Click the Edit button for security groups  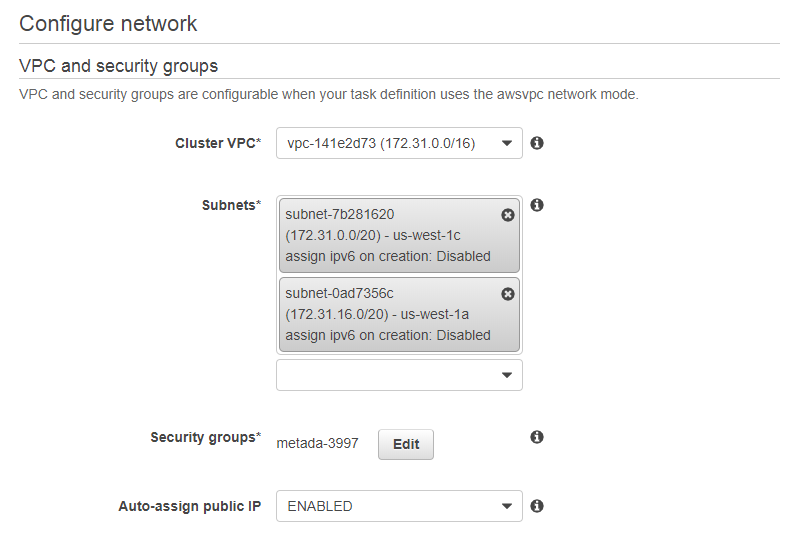[406, 445]
